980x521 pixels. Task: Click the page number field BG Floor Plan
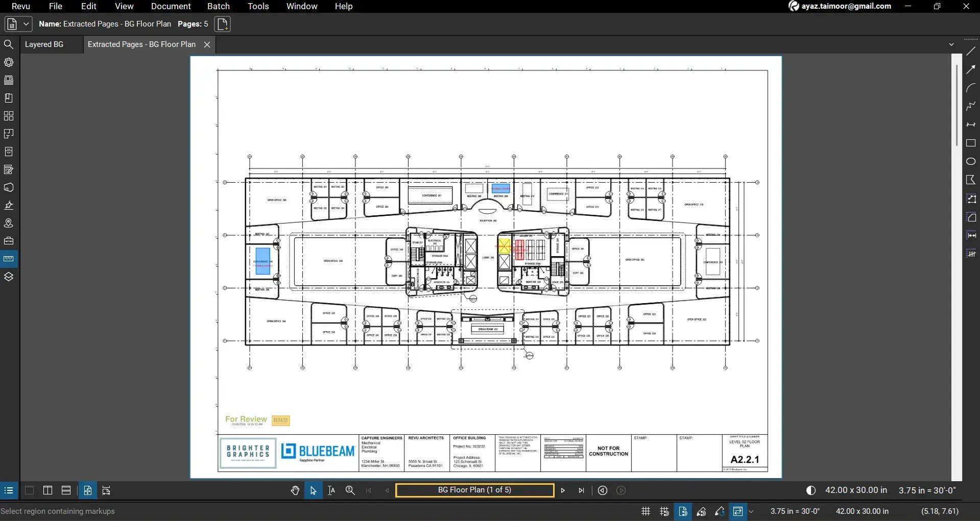point(475,490)
